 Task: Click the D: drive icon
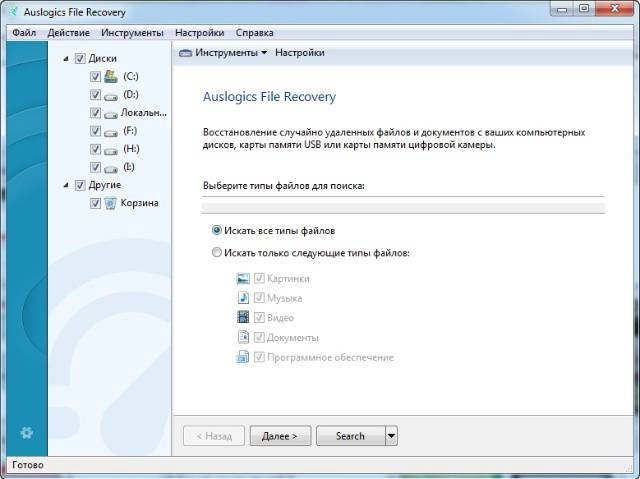[x=111, y=97]
